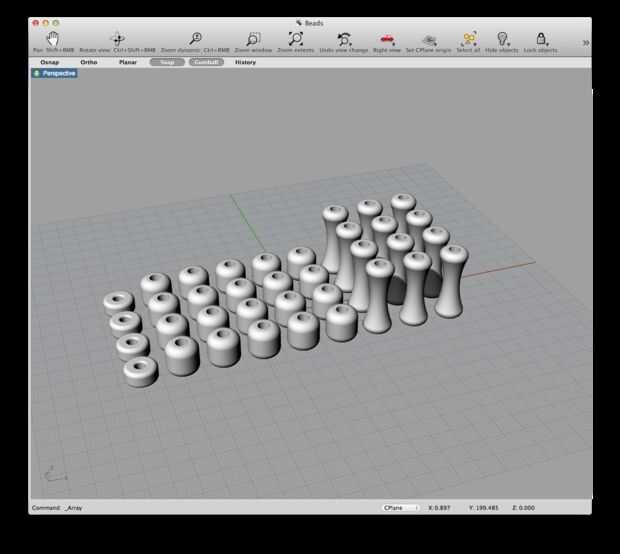Expand toolbar overflow chevron
The width and height of the screenshot is (620, 554).
[586, 42]
